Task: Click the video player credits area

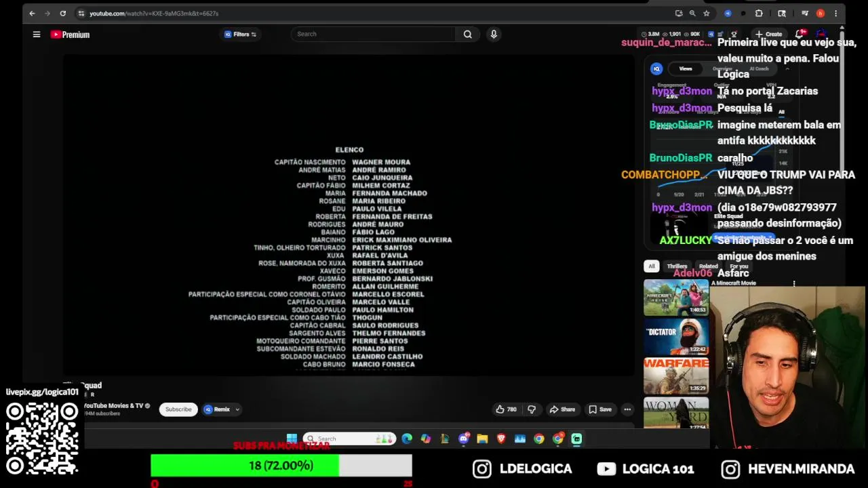Action: click(349, 216)
